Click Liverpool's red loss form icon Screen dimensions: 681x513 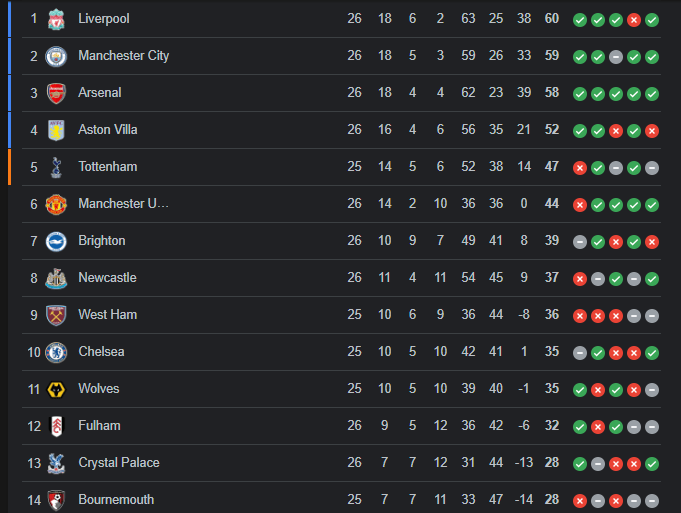(634, 20)
